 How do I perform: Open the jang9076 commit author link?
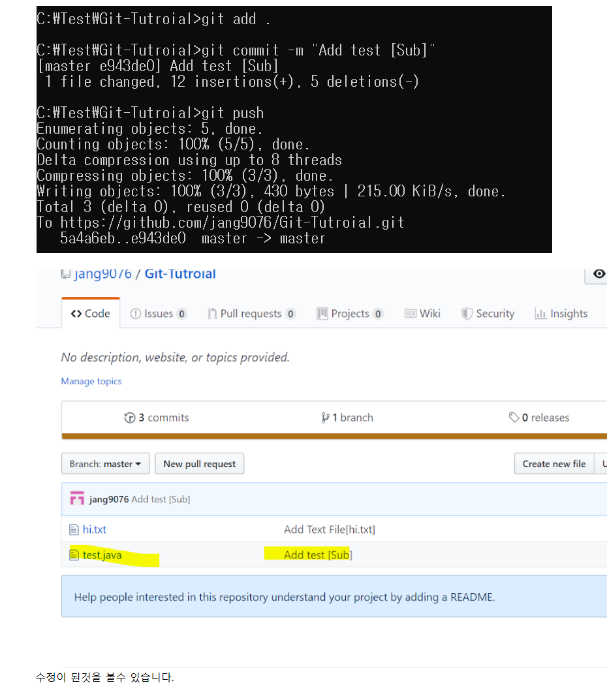[109, 499]
